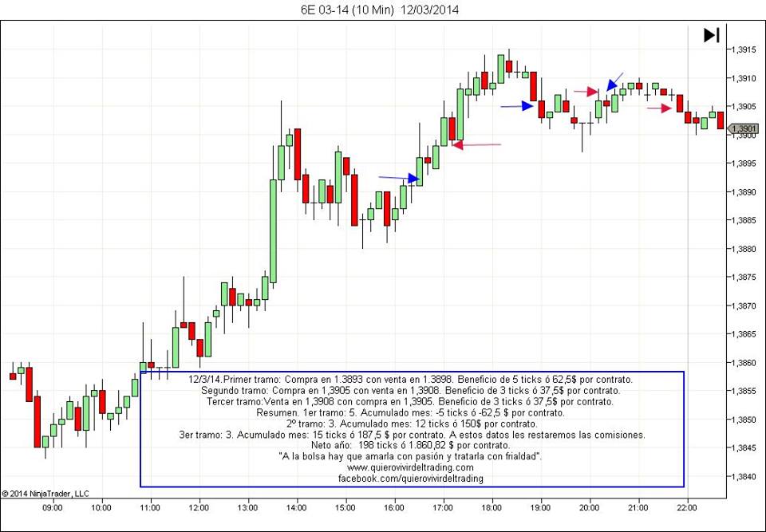Click the 2014 NinjaTrader, LLC copyright text
The height and width of the screenshot is (532, 766).
pyautogui.click(x=46, y=494)
